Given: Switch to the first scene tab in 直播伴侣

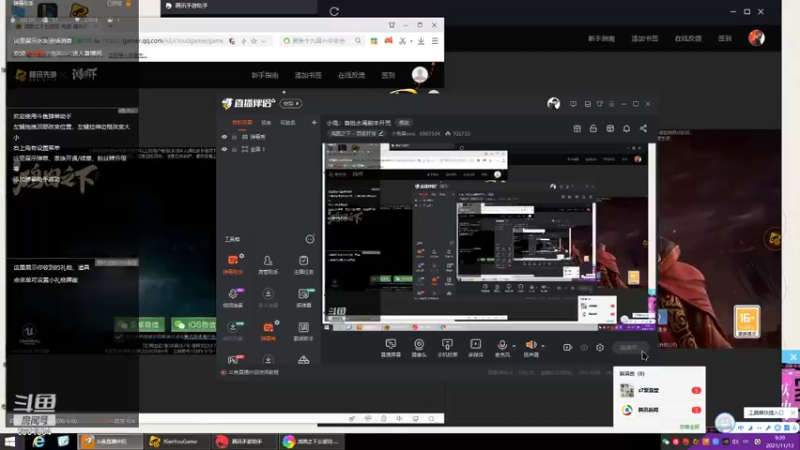Looking at the screenshot, I should pyautogui.click(x=242, y=122).
